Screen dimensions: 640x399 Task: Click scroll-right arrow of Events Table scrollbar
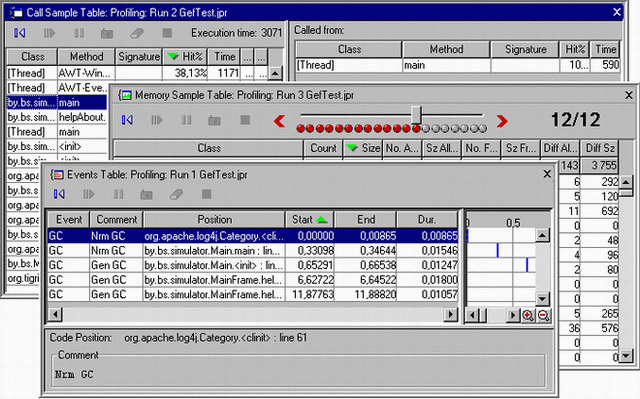[451, 315]
